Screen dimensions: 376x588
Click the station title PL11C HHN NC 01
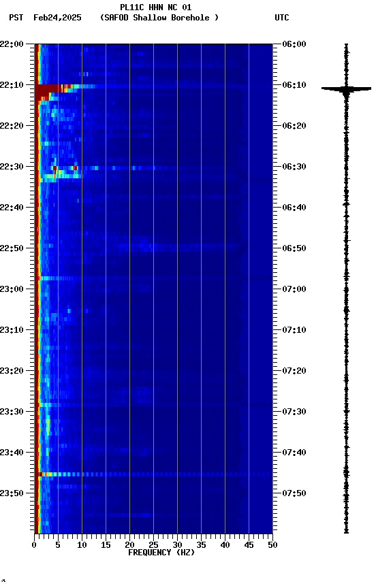(x=155, y=7)
